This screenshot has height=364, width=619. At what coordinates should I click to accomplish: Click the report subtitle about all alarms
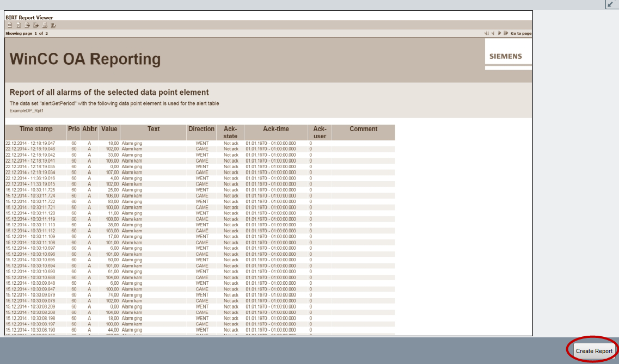(109, 92)
